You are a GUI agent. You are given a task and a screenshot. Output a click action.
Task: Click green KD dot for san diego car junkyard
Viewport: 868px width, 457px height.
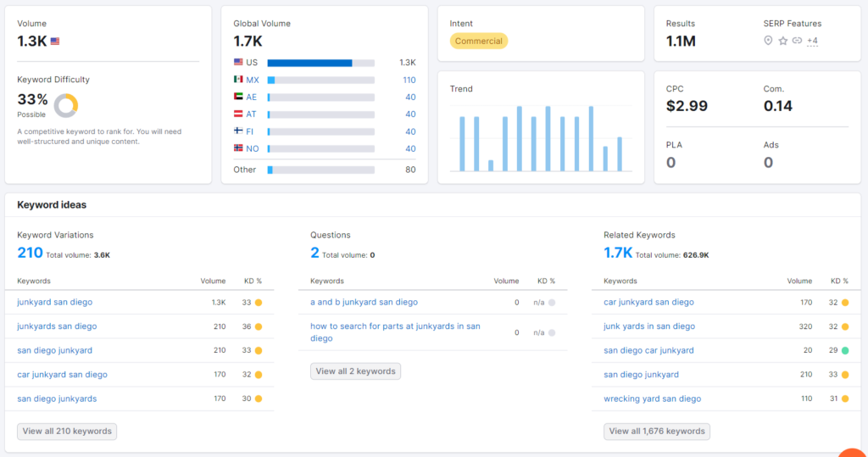pos(845,351)
